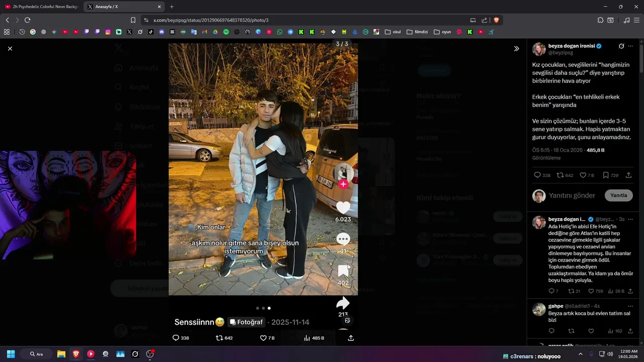644x362 pixels.
Task: Click the address bar URL
Action: (211, 20)
